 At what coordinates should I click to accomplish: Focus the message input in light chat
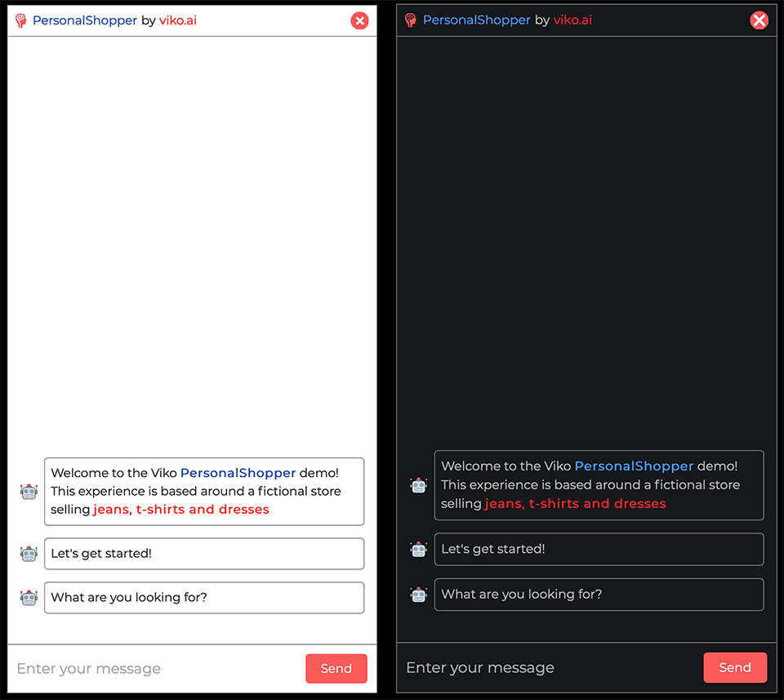point(156,668)
